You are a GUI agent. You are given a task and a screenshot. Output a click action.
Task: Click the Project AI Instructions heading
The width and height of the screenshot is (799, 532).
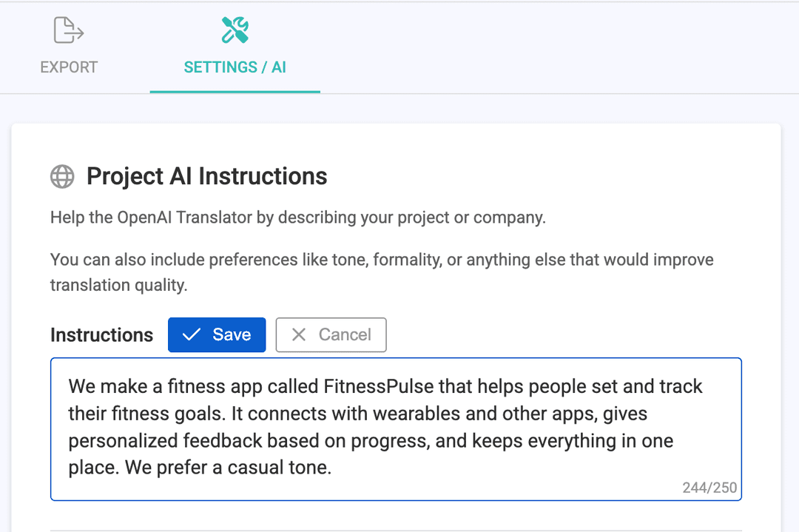206,176
